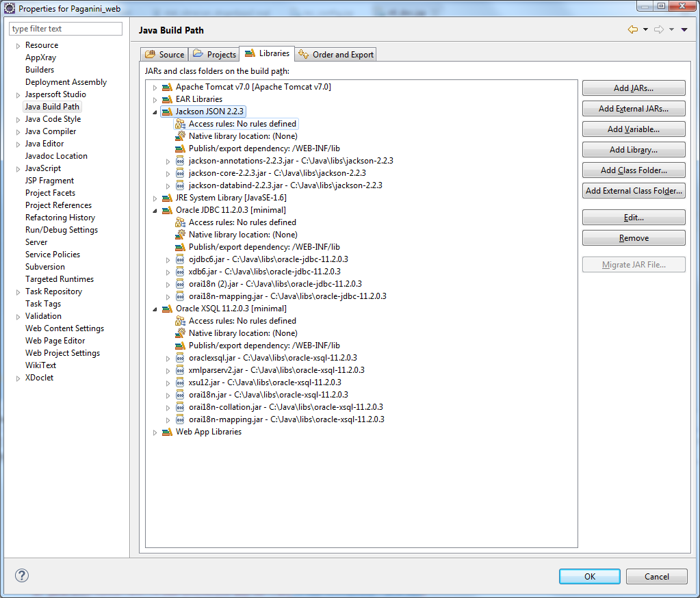
Task: Click publish/export icon under Jackson JSON
Action: [x=180, y=148]
